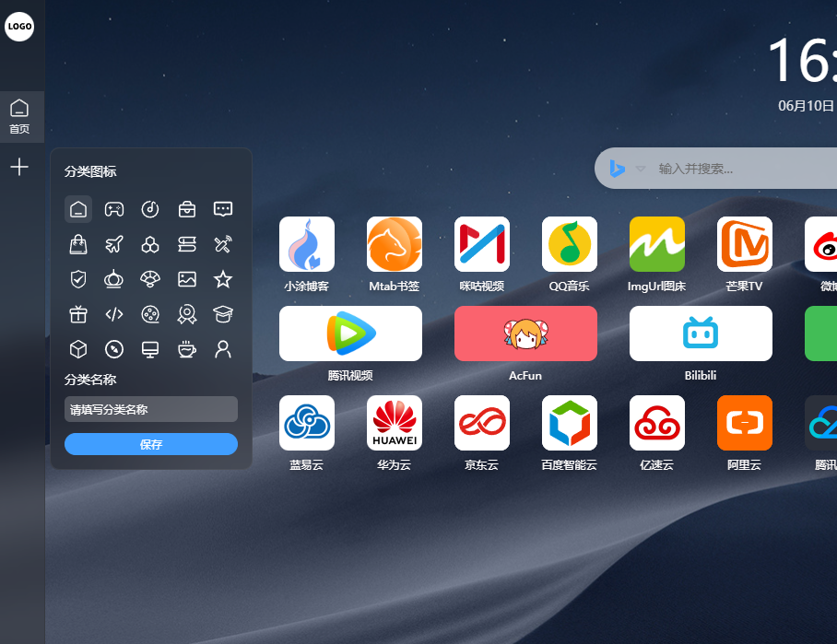
Task: Choose the music note category icon
Action: pos(150,209)
